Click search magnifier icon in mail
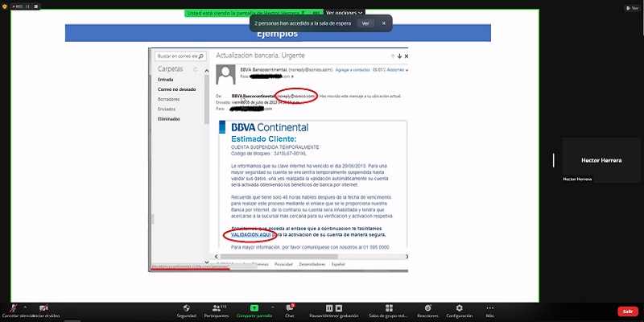 (x=202, y=56)
